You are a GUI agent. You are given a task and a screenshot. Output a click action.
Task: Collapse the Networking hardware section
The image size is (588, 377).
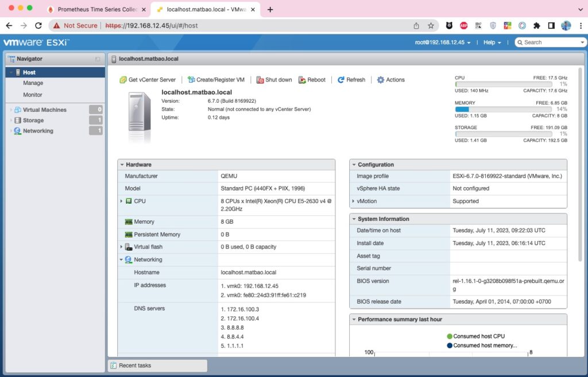[x=121, y=260]
